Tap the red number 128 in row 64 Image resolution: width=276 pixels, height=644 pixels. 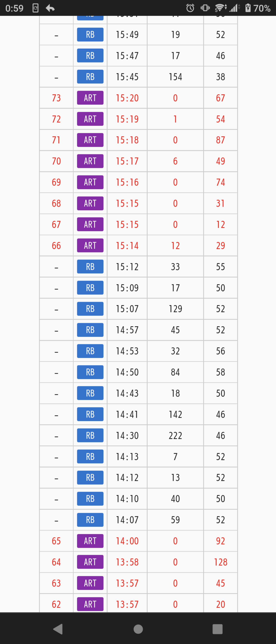220,562
